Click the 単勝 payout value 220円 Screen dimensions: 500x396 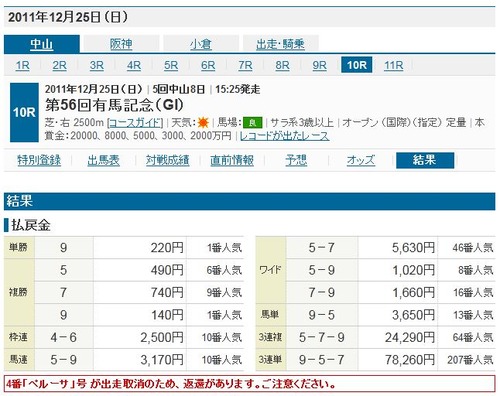pos(167,248)
